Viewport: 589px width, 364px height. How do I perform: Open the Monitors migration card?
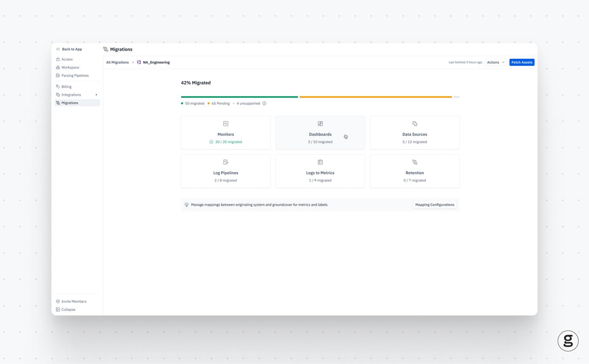click(226, 133)
